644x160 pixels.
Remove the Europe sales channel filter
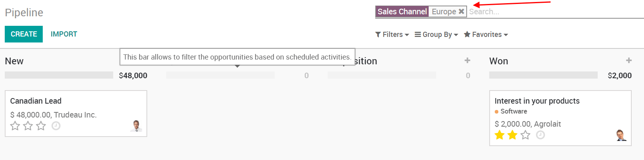coord(461,12)
